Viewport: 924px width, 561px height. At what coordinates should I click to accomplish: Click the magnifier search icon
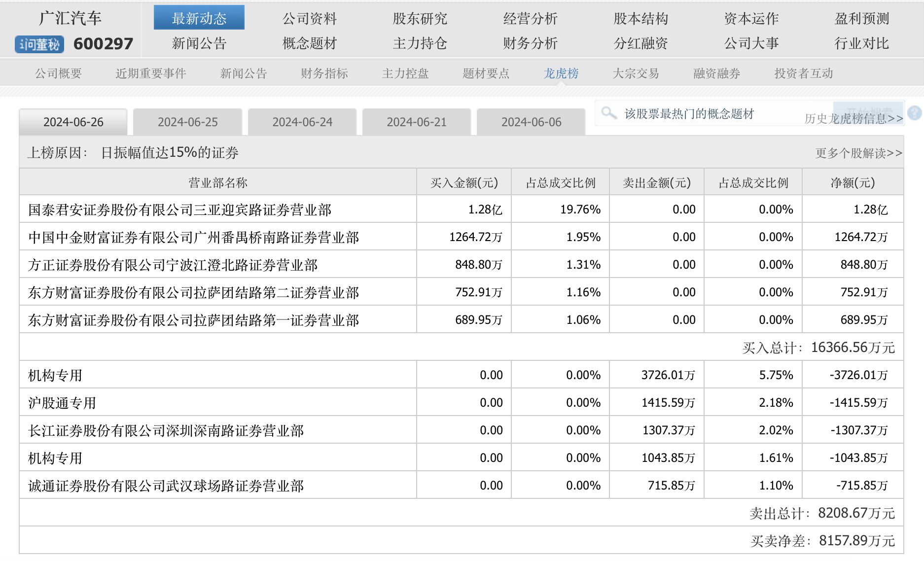tap(609, 113)
